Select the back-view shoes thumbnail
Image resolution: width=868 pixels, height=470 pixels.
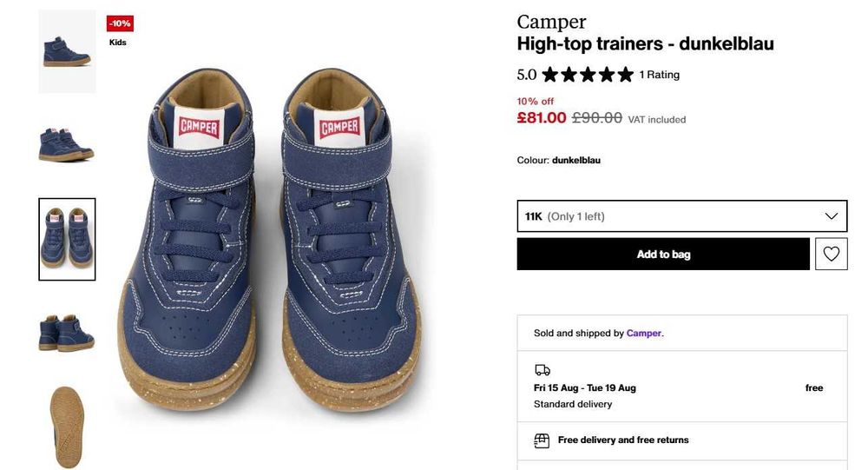point(67,333)
